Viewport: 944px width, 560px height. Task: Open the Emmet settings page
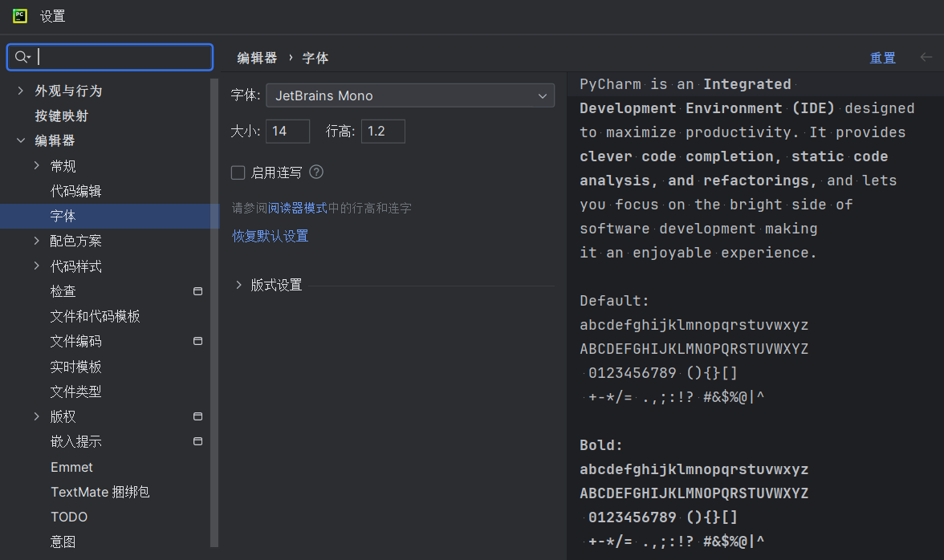[x=71, y=467]
